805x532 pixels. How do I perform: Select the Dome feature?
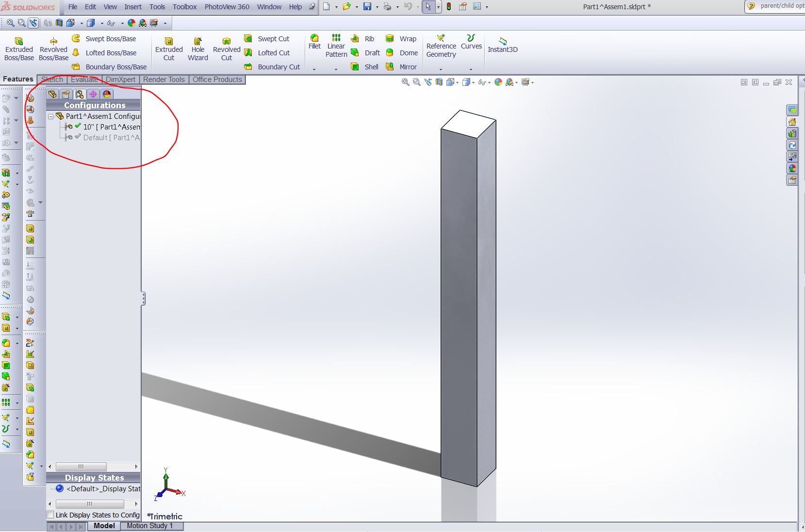401,53
